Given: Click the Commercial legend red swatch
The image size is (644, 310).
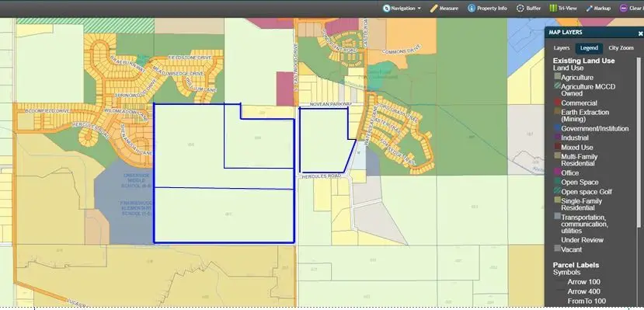Looking at the screenshot, I should click(x=557, y=103).
